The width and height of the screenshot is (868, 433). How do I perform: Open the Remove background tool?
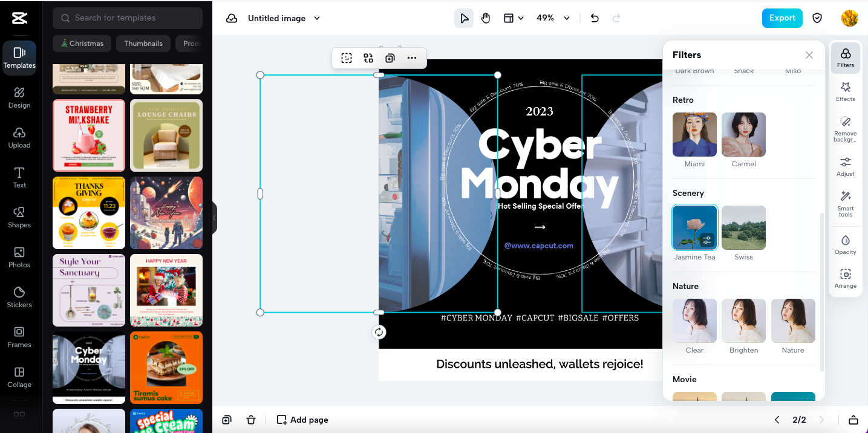pyautogui.click(x=845, y=129)
